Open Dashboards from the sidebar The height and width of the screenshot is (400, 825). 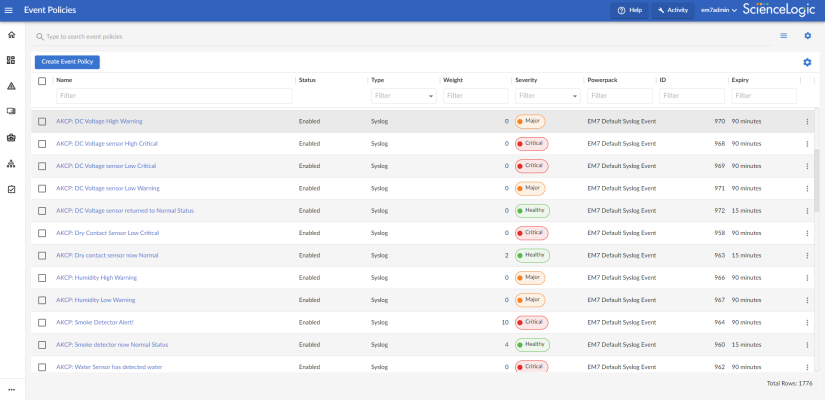11,60
